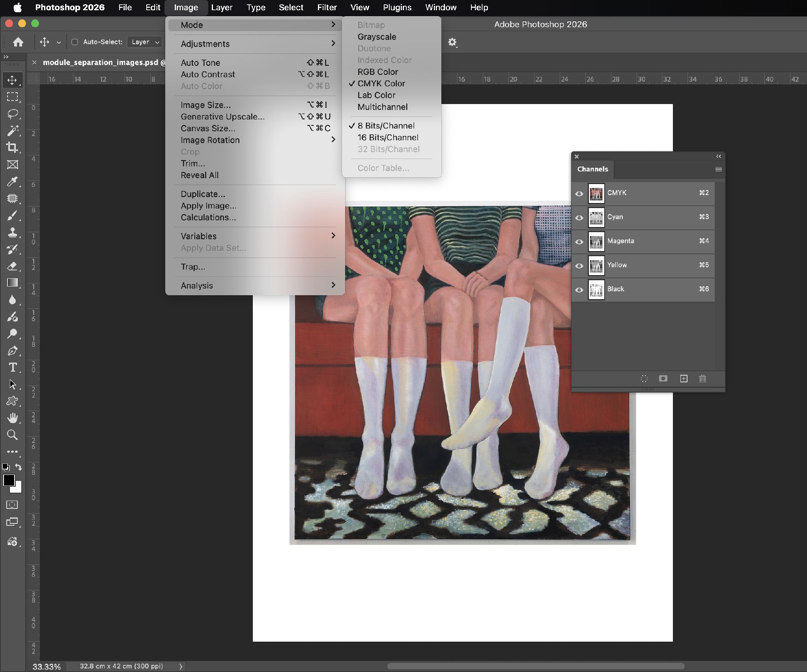Hide the Magenta channel visibility eye

pyautogui.click(x=579, y=242)
